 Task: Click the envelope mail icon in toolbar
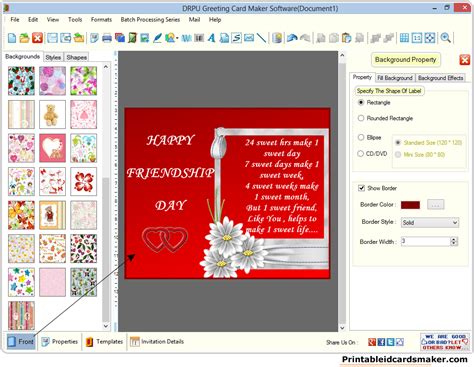249,38
